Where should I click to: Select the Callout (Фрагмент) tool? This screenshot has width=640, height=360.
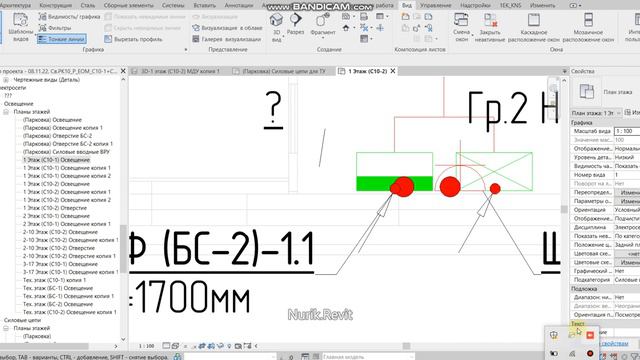[x=323, y=24]
